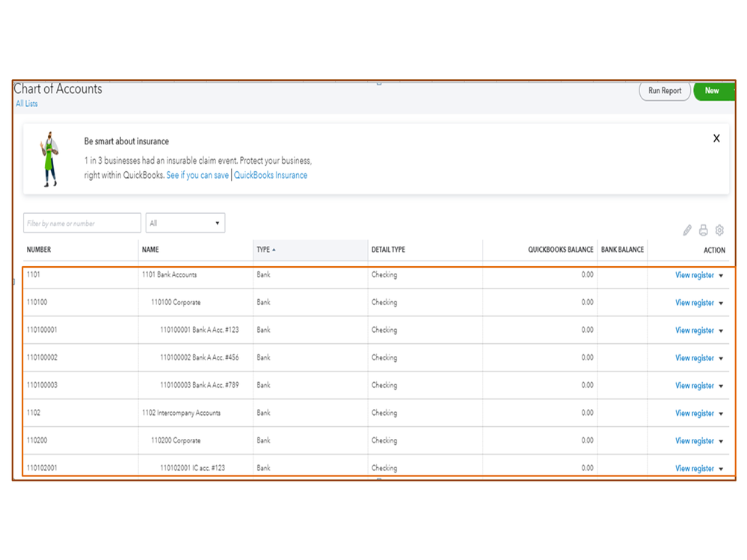Sort by the NUMBER column header
This screenshot has height=560, width=747.
(x=39, y=250)
